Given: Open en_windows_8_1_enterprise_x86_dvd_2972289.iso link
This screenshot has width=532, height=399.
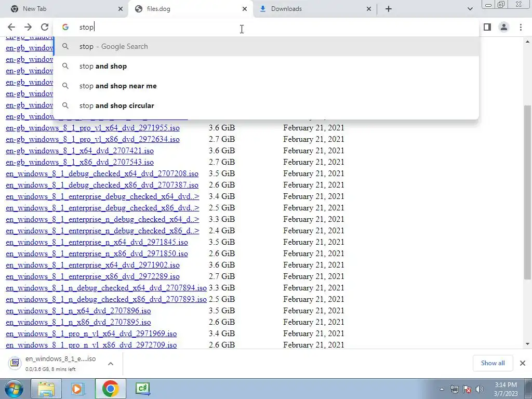Looking at the screenshot, I should pyautogui.click(x=92, y=276).
